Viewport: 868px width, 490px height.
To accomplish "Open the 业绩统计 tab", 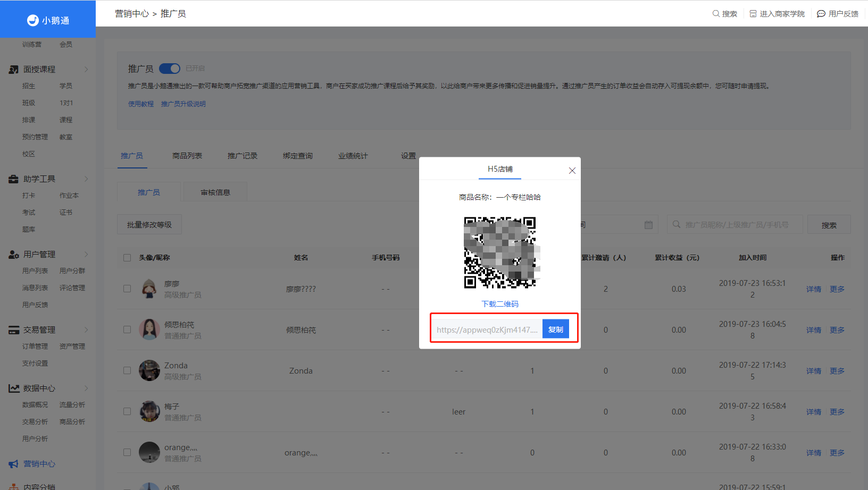I will (353, 156).
